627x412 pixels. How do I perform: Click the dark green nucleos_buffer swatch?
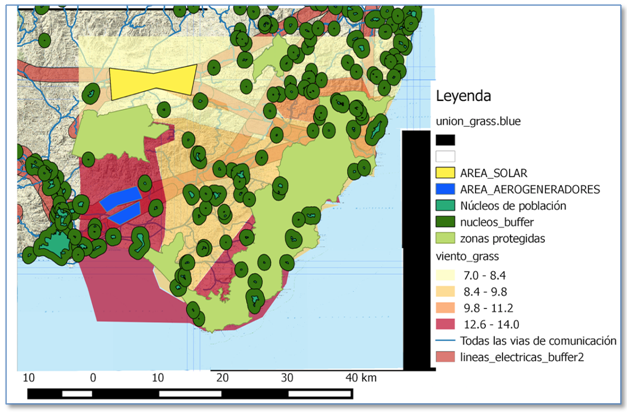pos(445,221)
